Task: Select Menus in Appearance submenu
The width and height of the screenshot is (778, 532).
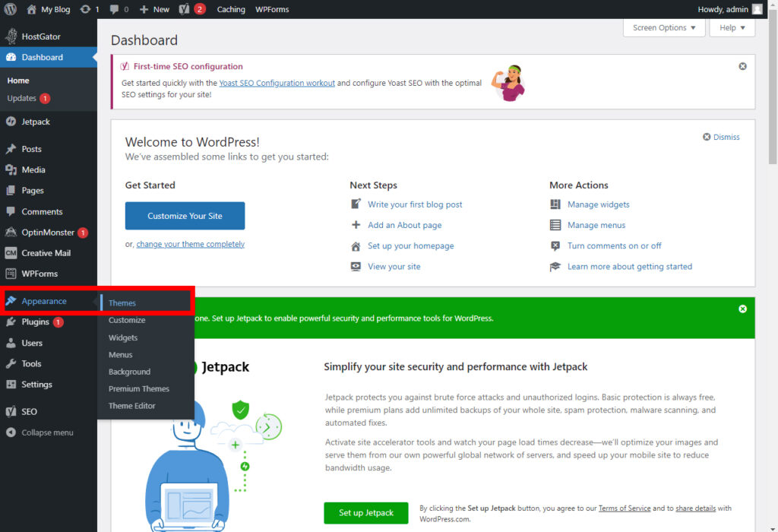Action: click(x=121, y=355)
